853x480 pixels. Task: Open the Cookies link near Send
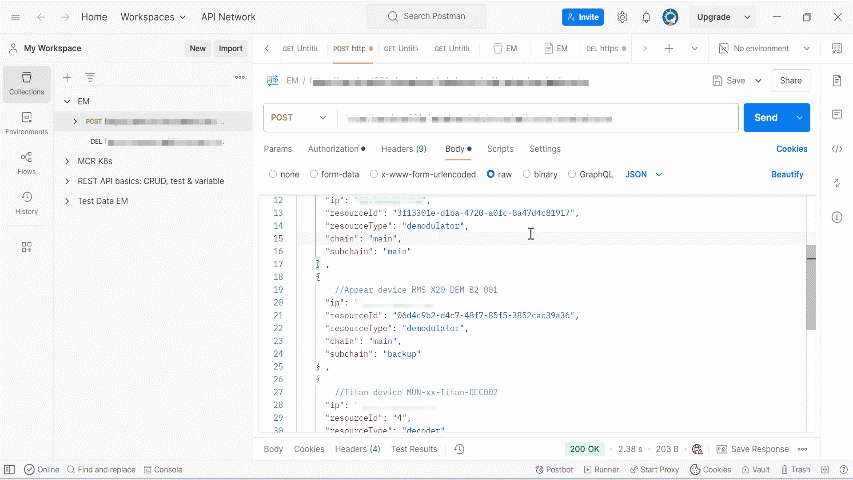coord(792,149)
